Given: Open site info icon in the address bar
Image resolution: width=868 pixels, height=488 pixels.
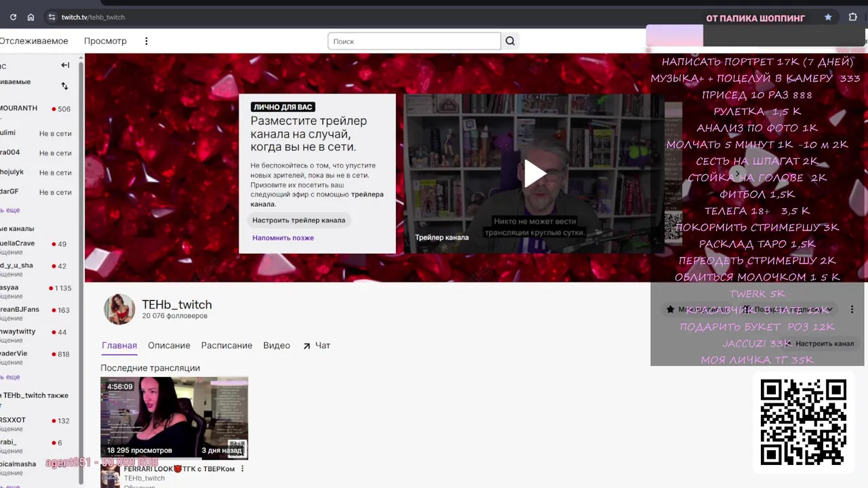Looking at the screenshot, I should click(52, 17).
